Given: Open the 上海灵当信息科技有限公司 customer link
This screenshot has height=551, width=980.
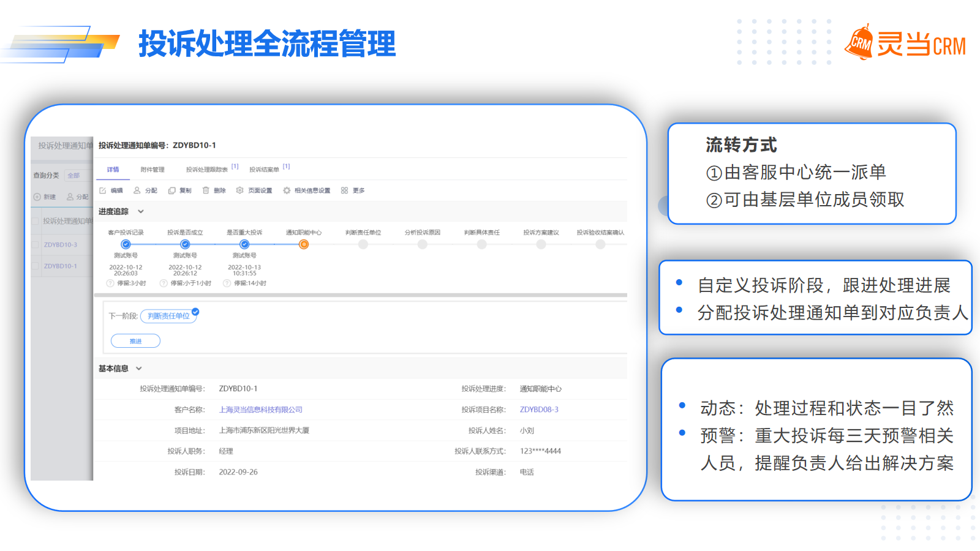Looking at the screenshot, I should coord(261,410).
